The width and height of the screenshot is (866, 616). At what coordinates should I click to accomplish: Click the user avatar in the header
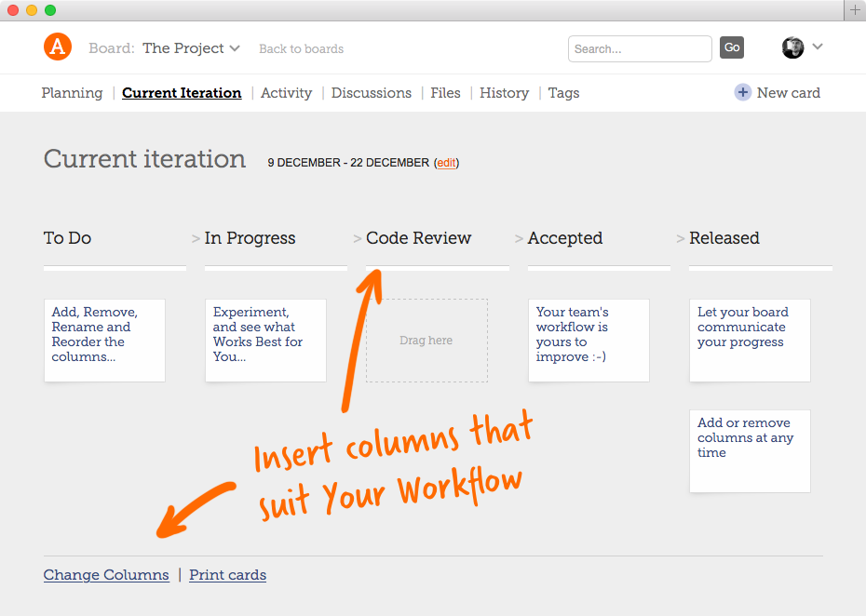pos(792,47)
